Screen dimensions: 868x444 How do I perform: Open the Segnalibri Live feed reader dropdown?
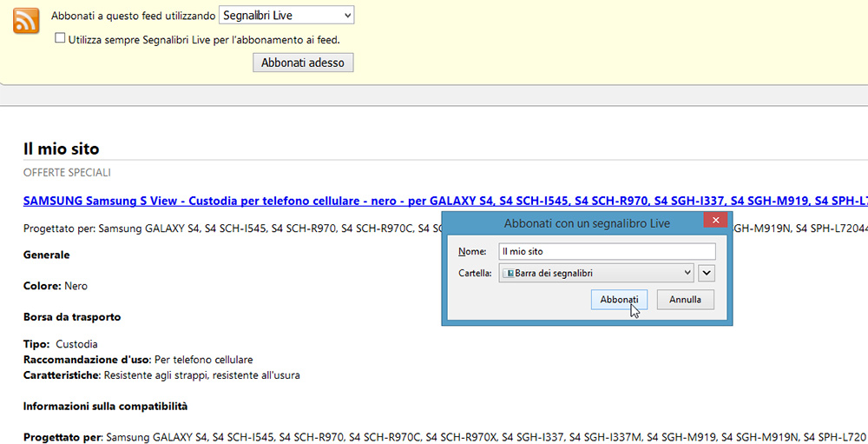[286, 16]
